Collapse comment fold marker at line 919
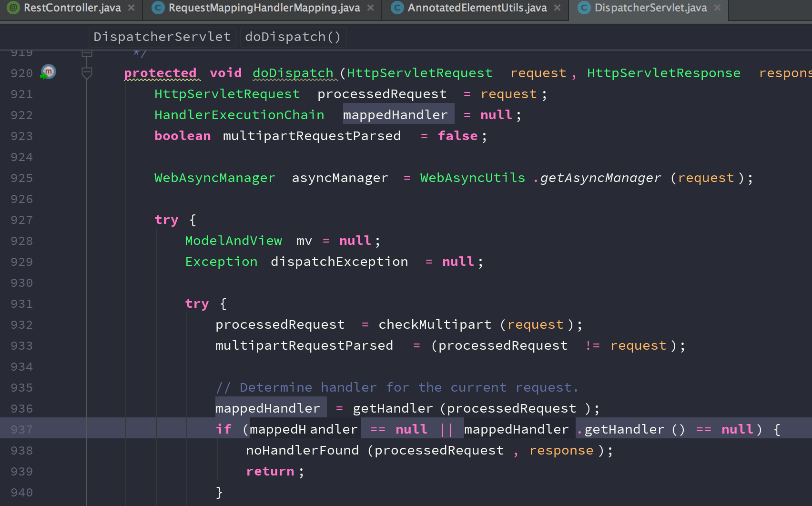The height and width of the screenshot is (506, 812). pos(87,52)
